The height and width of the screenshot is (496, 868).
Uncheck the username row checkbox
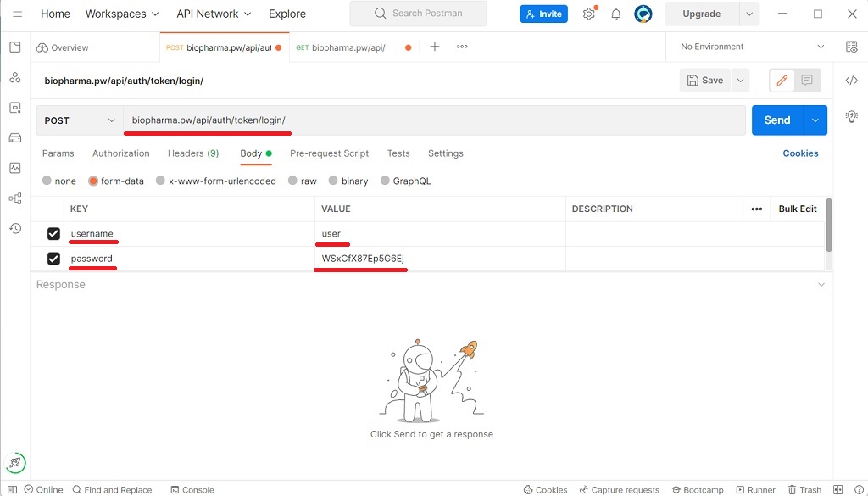[53, 234]
